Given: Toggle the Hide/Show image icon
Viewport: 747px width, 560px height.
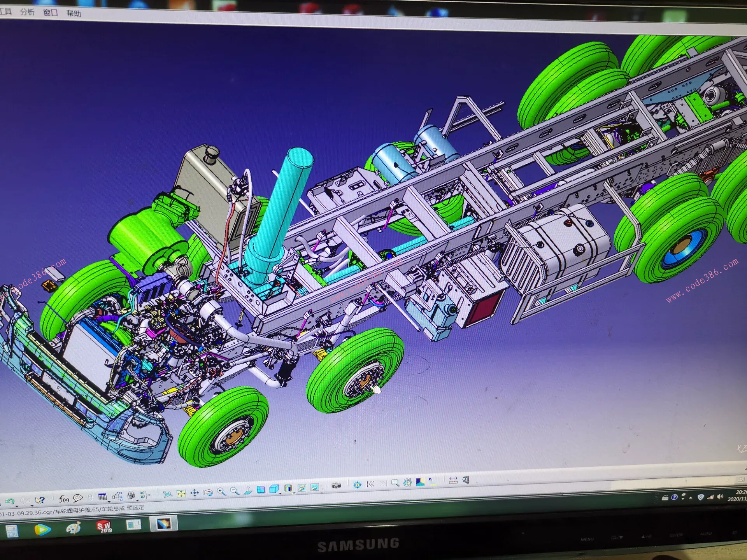Looking at the screenshot, I should point(302,488).
